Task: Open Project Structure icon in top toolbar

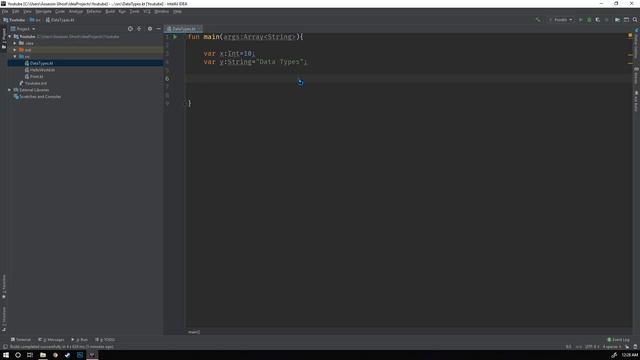Action: (x=617, y=20)
